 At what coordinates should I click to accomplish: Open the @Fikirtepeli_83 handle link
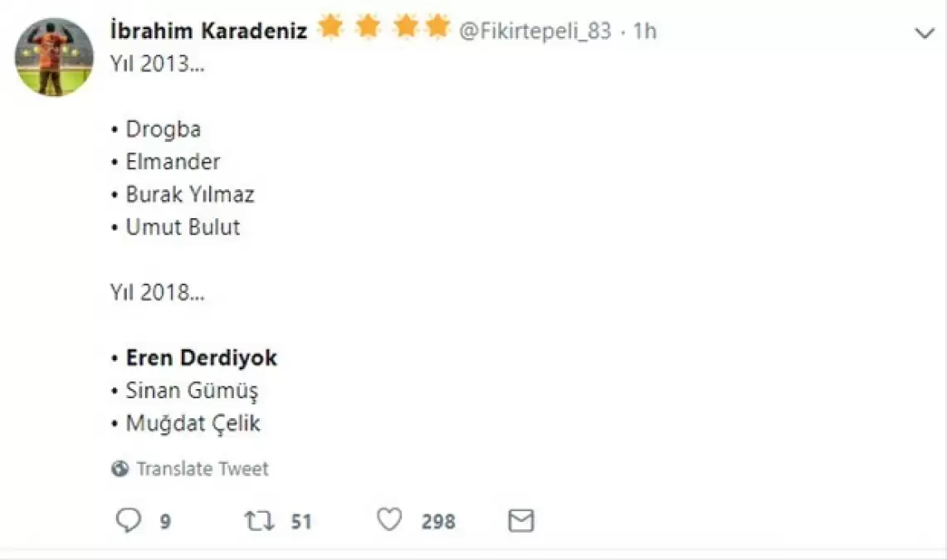(x=535, y=32)
